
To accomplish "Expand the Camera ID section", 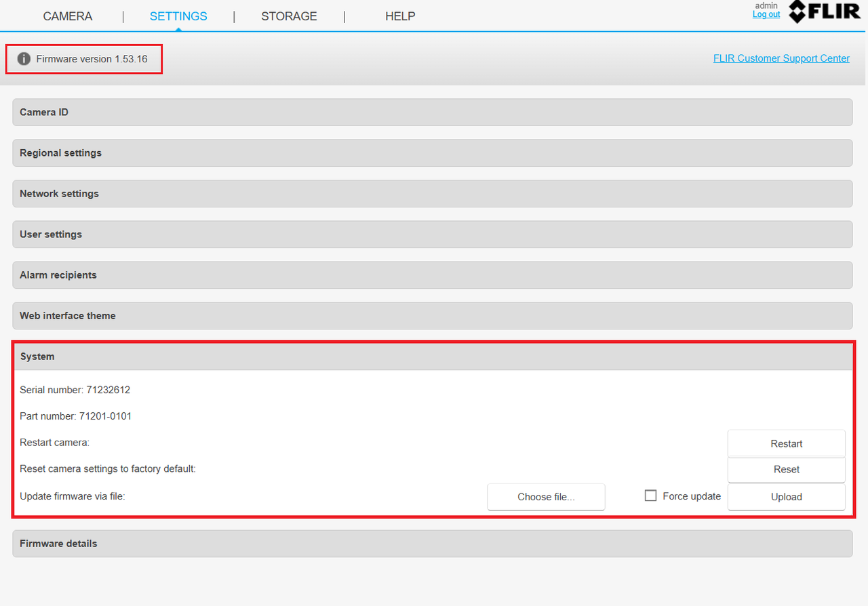I will point(432,112).
